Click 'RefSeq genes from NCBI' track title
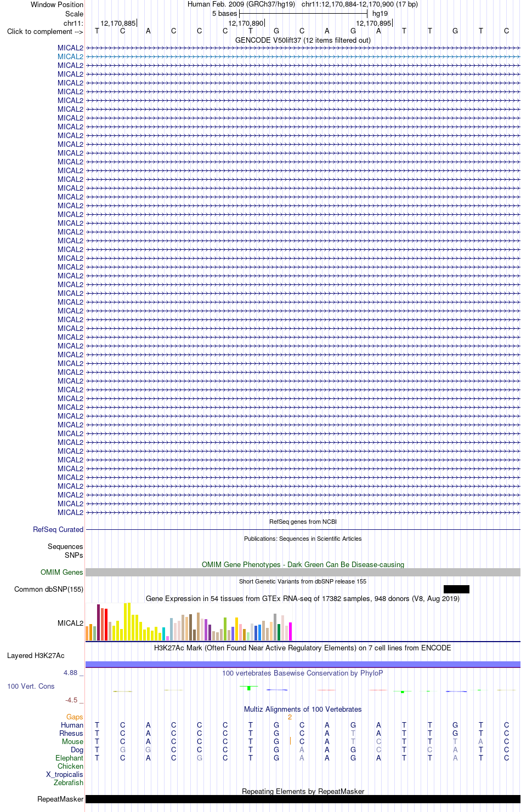 pos(303,522)
